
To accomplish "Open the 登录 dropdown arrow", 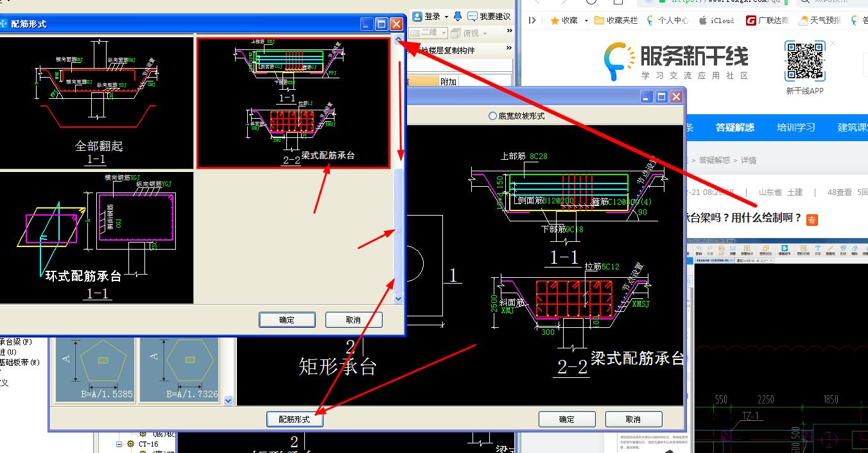I will point(446,17).
